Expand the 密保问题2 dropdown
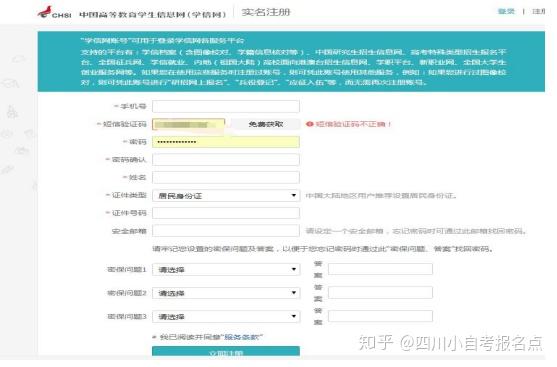Image resolution: width=557 pixels, height=367 pixels. coord(226,293)
